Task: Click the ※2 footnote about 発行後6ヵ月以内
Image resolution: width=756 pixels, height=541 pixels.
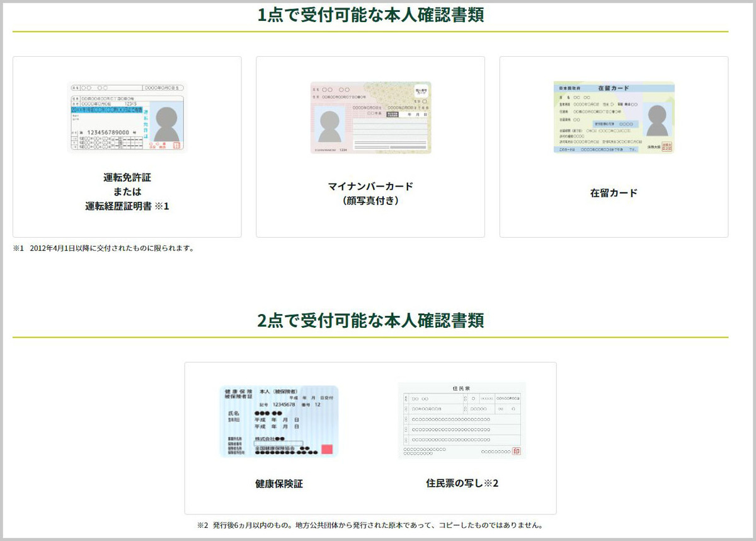Action: 370,525
